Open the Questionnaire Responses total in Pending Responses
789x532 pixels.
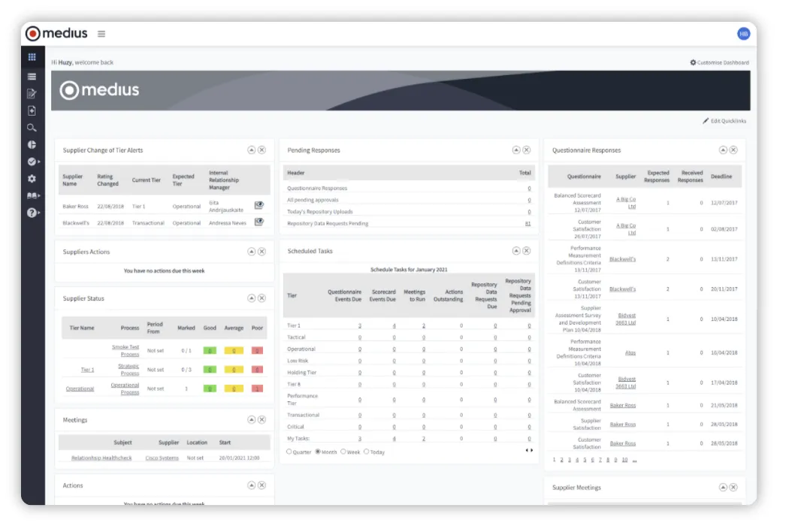coord(529,189)
